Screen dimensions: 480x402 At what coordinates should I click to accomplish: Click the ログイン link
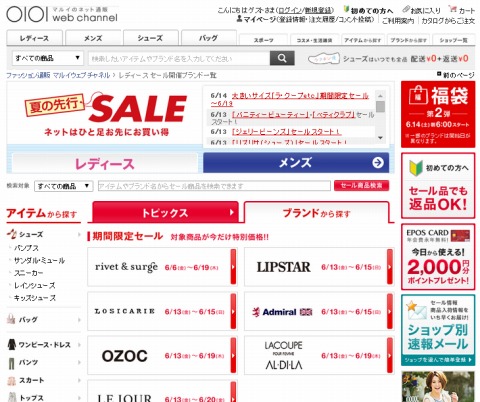pyautogui.click(x=290, y=10)
